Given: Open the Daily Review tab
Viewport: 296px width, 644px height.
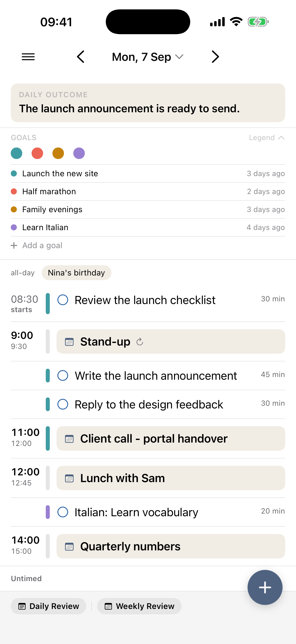Looking at the screenshot, I should (x=48, y=606).
